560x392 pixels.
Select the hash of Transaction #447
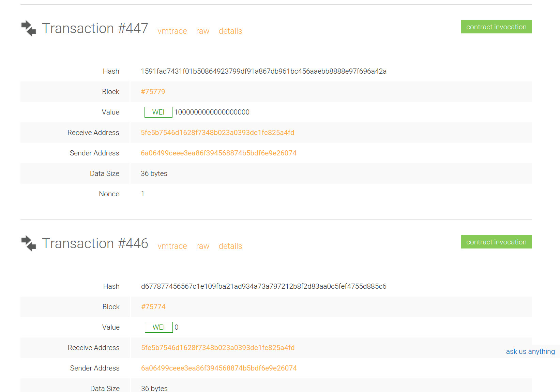(264, 71)
